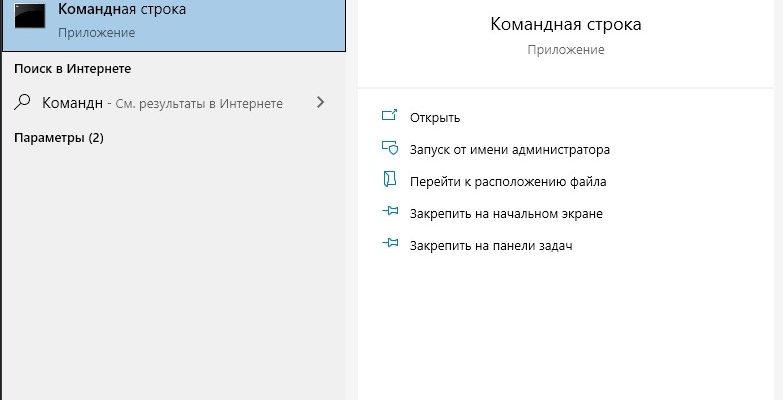Viewport: 783px width, 400px height.
Task: Expand the Командн web results chevron
Action: [x=321, y=102]
